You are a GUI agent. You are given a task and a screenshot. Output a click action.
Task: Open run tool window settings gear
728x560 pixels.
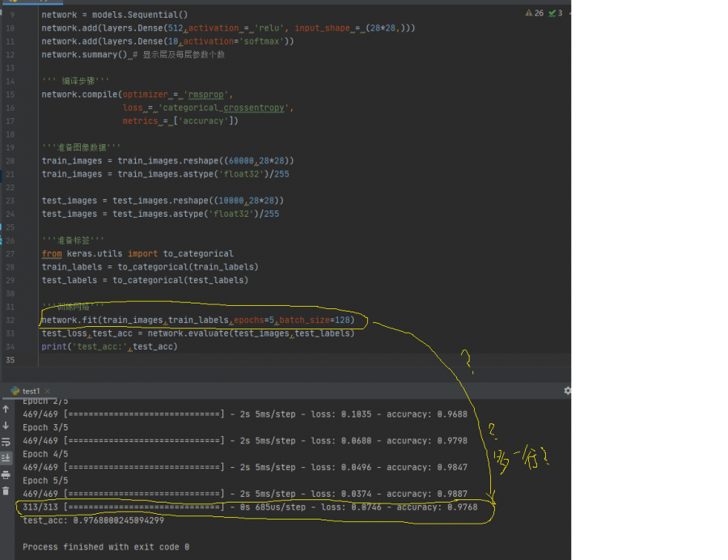click(566, 390)
